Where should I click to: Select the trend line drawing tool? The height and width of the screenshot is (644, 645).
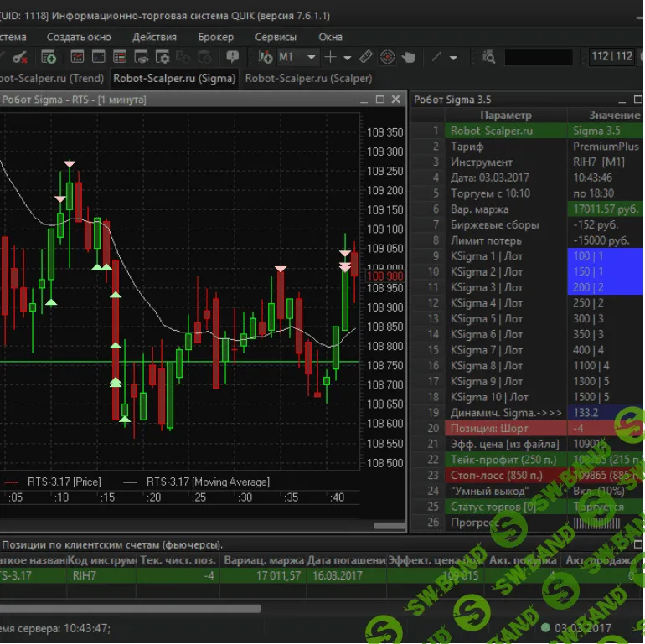click(436, 57)
